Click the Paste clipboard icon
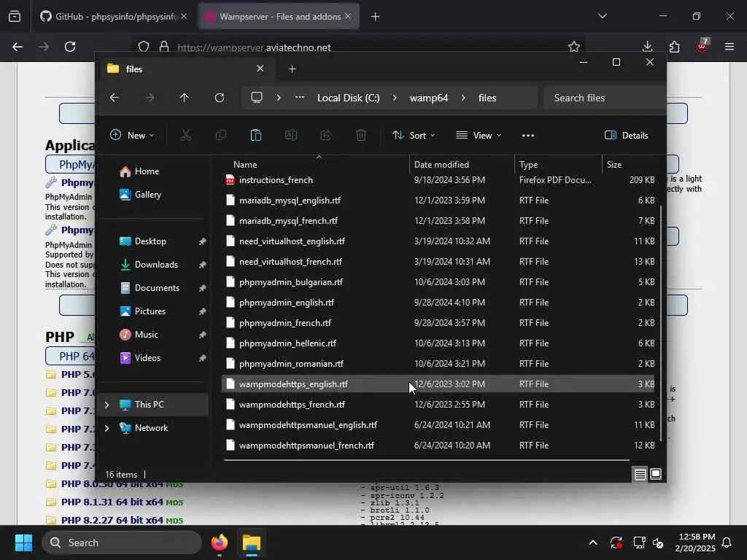The image size is (747, 560). [x=256, y=135]
